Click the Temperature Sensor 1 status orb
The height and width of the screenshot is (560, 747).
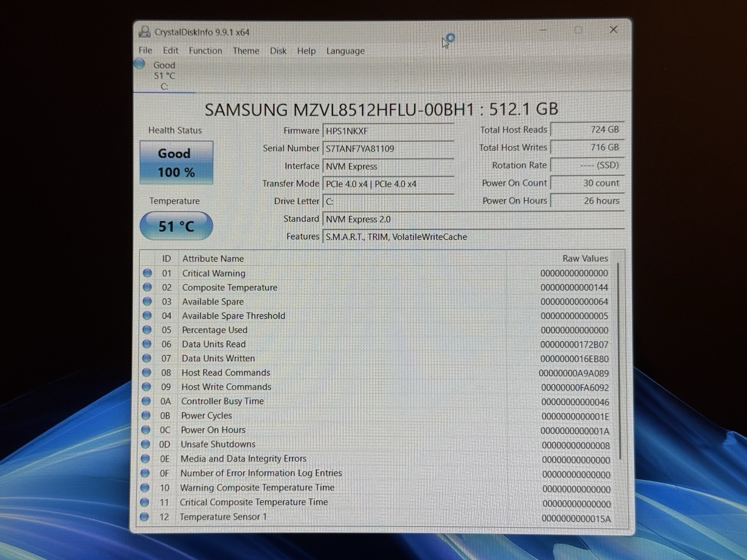[144, 517]
